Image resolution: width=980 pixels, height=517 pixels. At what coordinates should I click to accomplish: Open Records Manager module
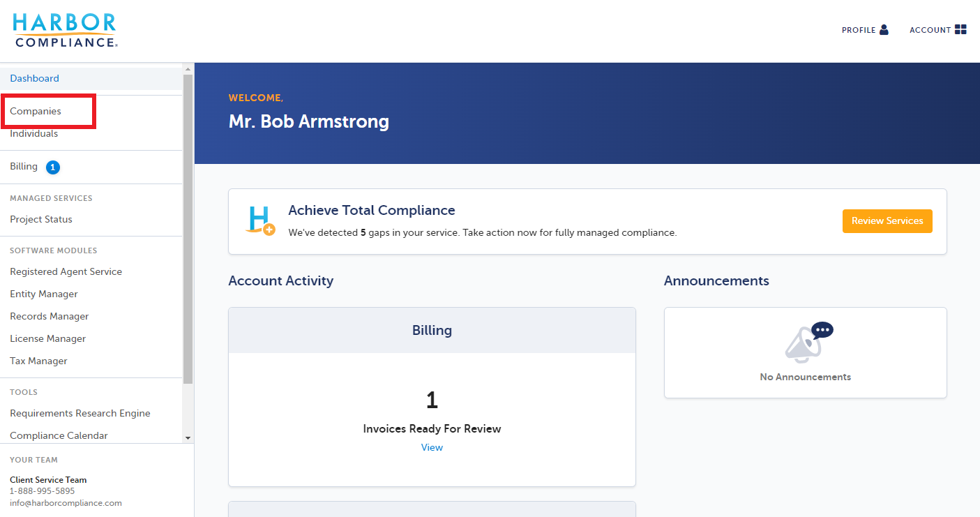point(50,316)
